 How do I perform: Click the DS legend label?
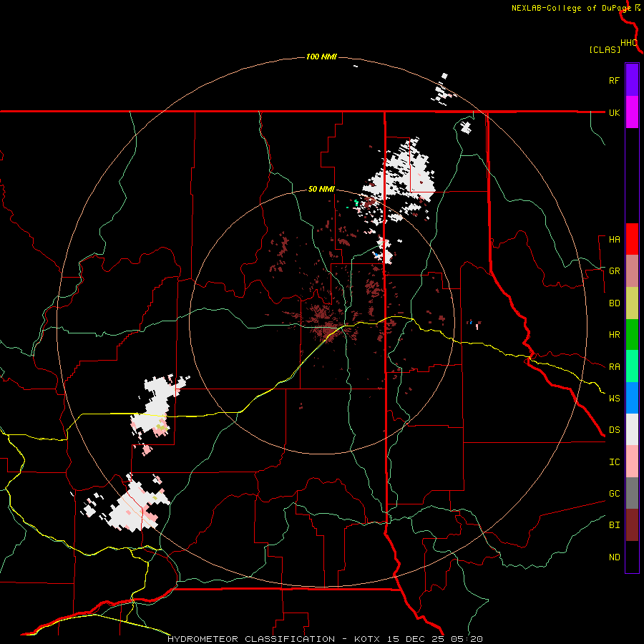point(614,430)
